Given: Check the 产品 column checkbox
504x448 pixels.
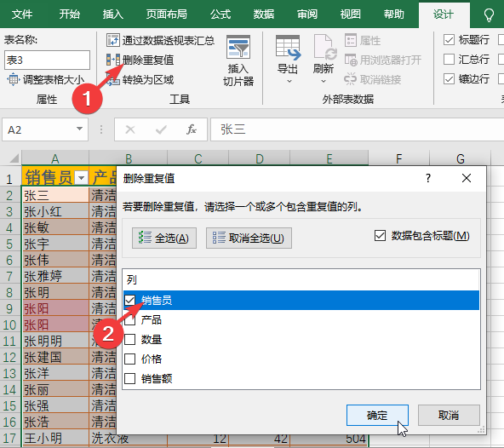Looking at the screenshot, I should pyautogui.click(x=130, y=319).
